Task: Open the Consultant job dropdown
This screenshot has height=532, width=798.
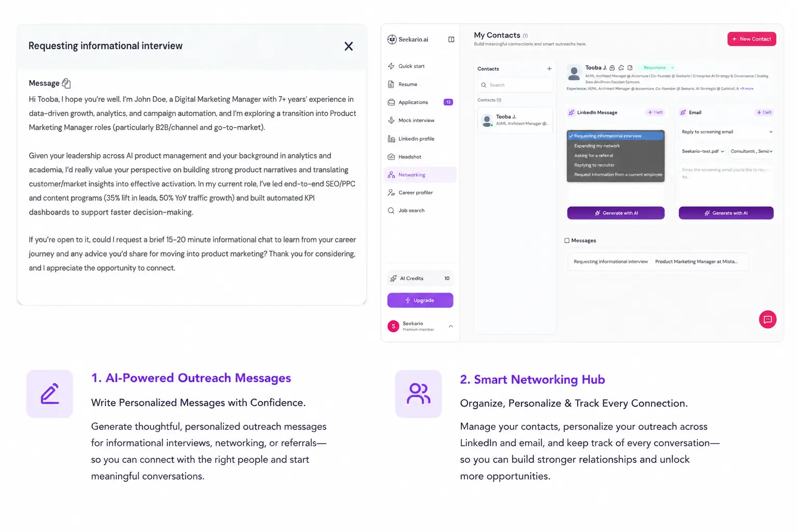Action: (x=751, y=151)
